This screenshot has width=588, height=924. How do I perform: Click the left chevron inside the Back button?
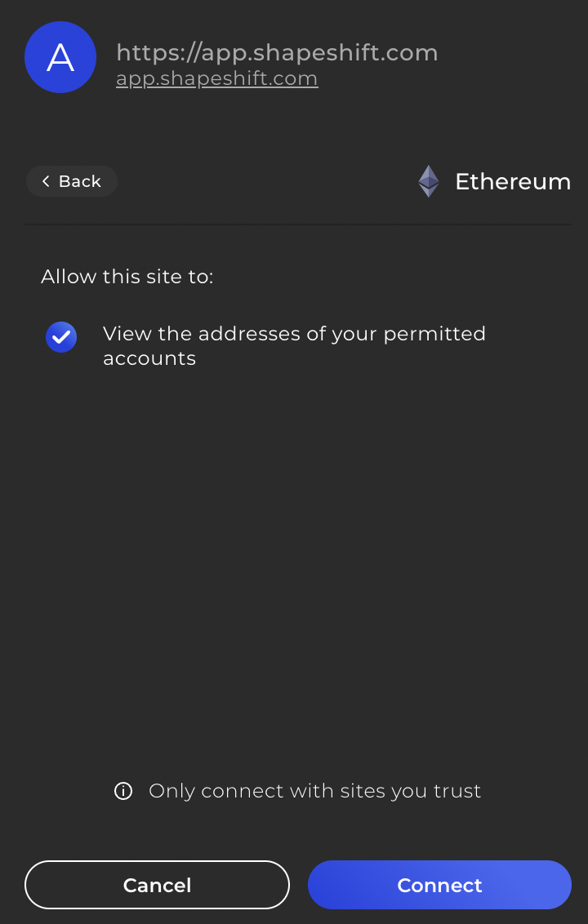coord(46,181)
